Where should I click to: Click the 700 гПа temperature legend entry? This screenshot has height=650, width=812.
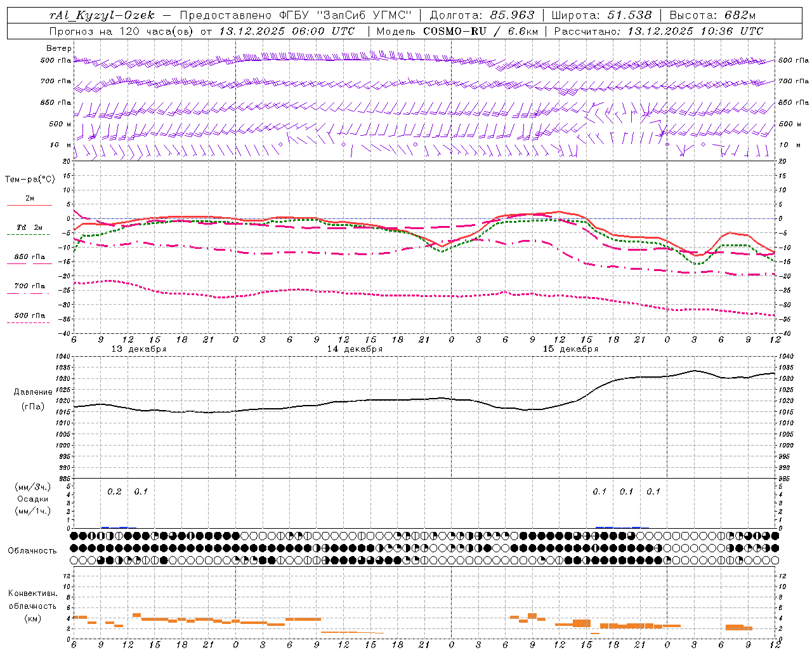[x=30, y=286]
